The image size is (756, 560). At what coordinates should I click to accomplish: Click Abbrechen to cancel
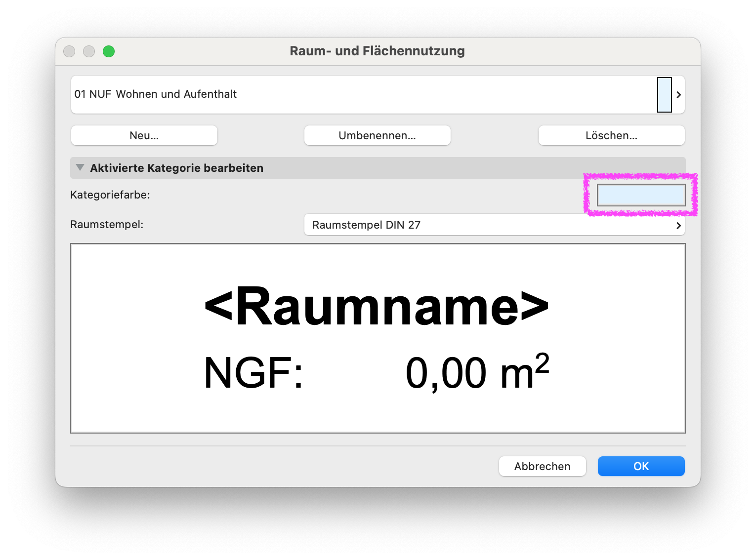point(543,466)
